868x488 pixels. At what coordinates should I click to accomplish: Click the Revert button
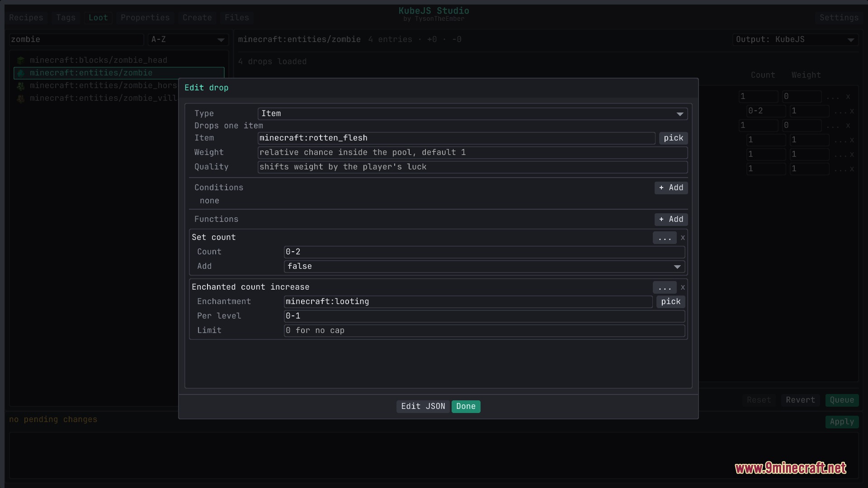800,400
